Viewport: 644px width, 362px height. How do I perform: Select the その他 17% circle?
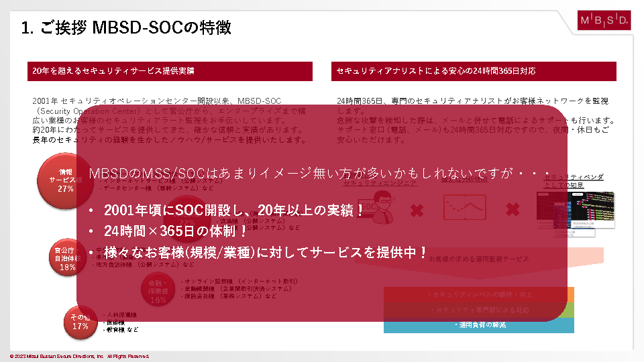pos(80,321)
